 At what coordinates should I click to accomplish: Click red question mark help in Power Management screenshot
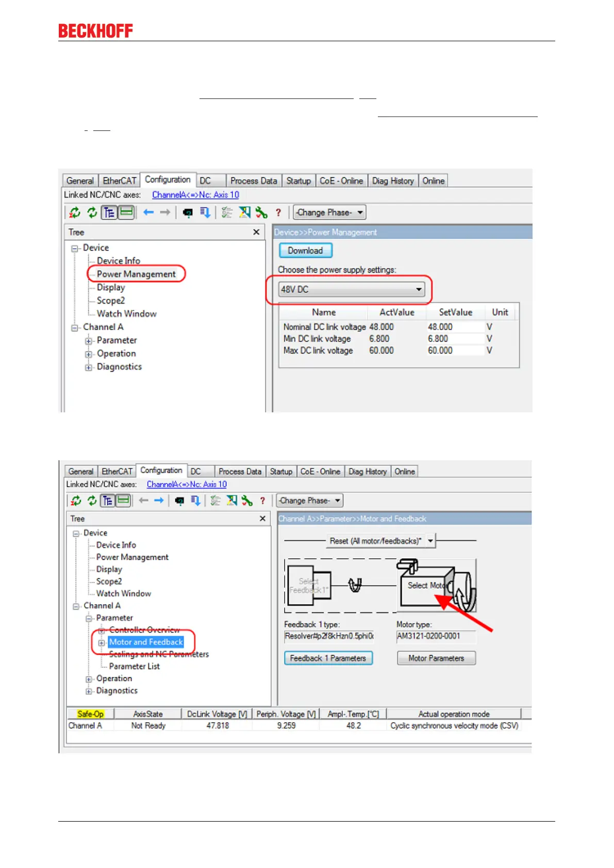[278, 212]
